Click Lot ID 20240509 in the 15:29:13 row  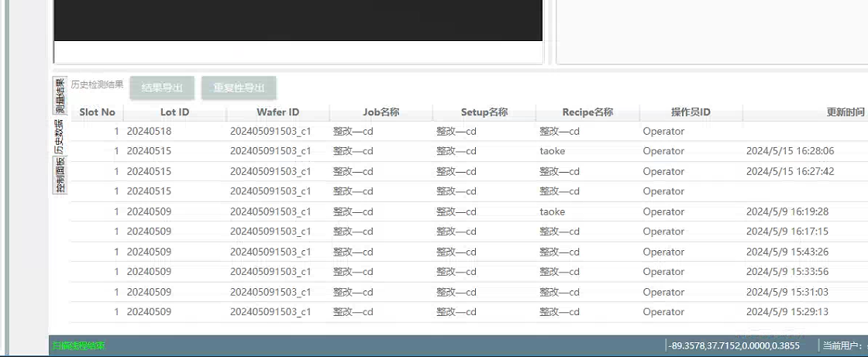click(x=149, y=311)
